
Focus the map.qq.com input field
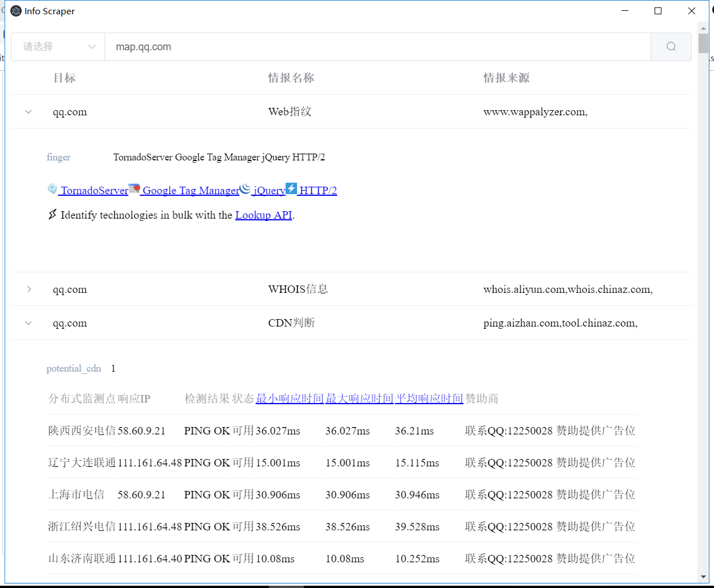378,47
